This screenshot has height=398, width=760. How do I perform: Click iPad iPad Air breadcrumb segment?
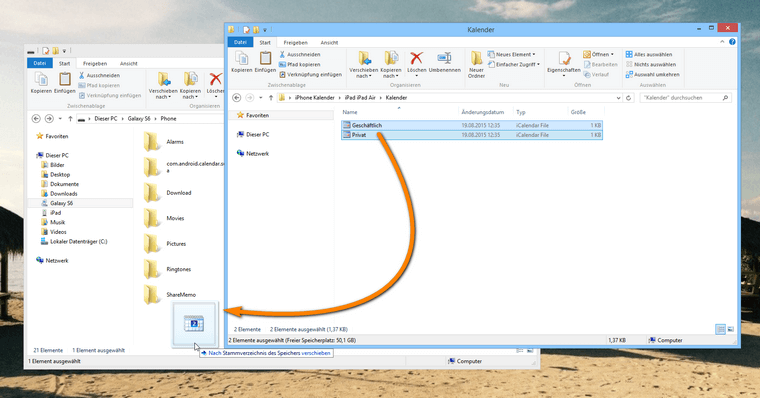360,97
